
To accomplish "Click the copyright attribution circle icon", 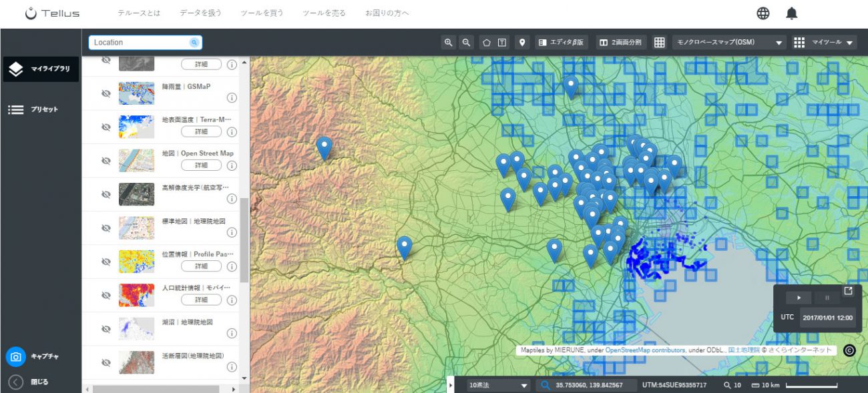I will tap(849, 350).
